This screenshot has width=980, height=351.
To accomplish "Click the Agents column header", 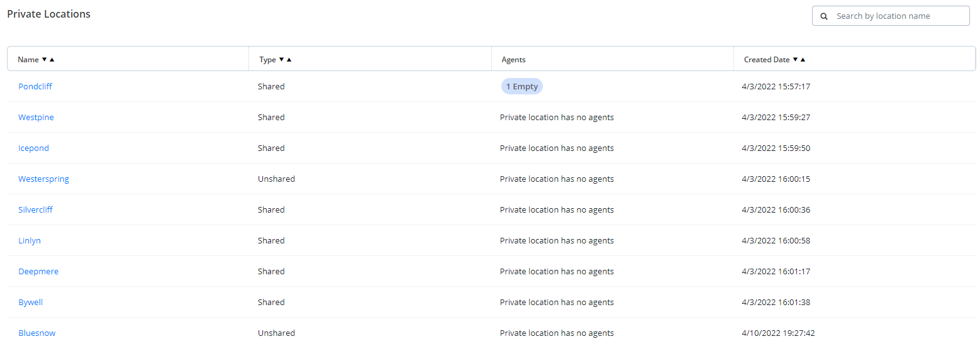I will [513, 60].
